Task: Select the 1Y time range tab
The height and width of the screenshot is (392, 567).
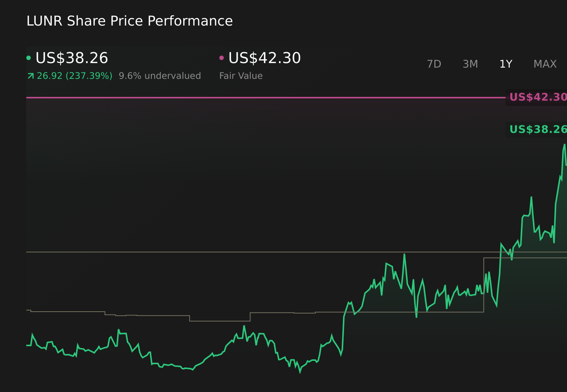Action: 506,64
